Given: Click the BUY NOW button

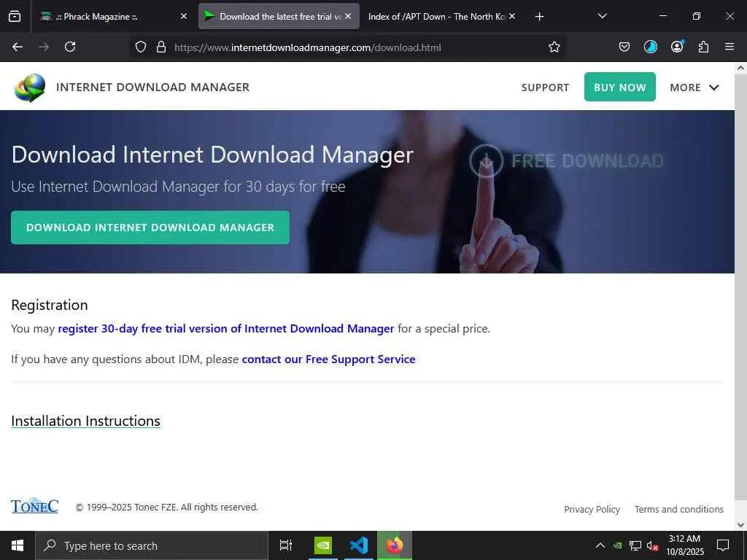Looking at the screenshot, I should click(x=620, y=87).
